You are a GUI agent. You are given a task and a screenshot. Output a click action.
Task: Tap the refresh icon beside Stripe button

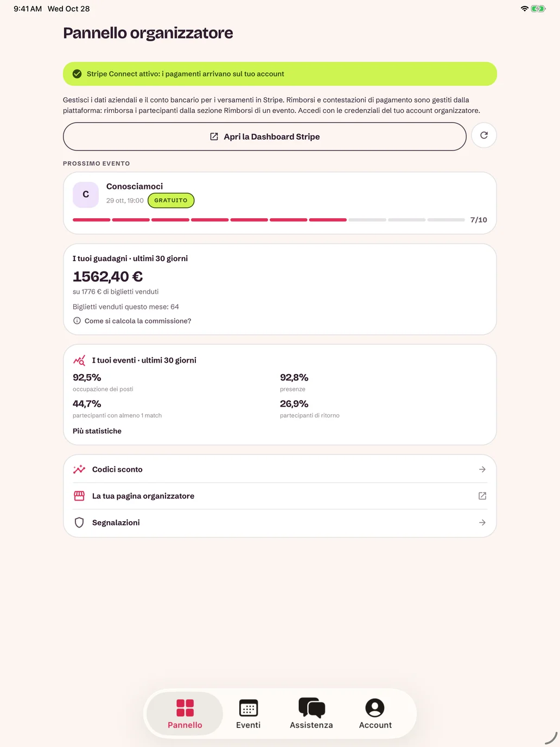[x=484, y=136]
